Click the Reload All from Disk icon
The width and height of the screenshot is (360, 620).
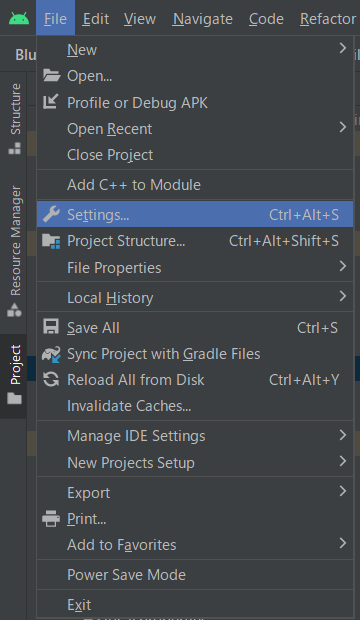point(51,380)
